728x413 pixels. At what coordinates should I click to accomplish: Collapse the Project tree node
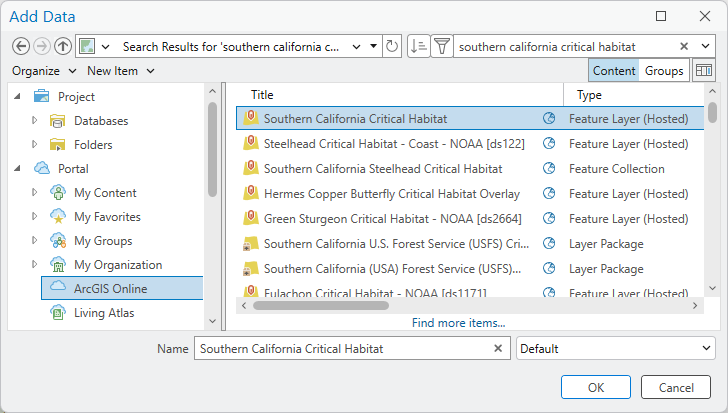(x=18, y=97)
